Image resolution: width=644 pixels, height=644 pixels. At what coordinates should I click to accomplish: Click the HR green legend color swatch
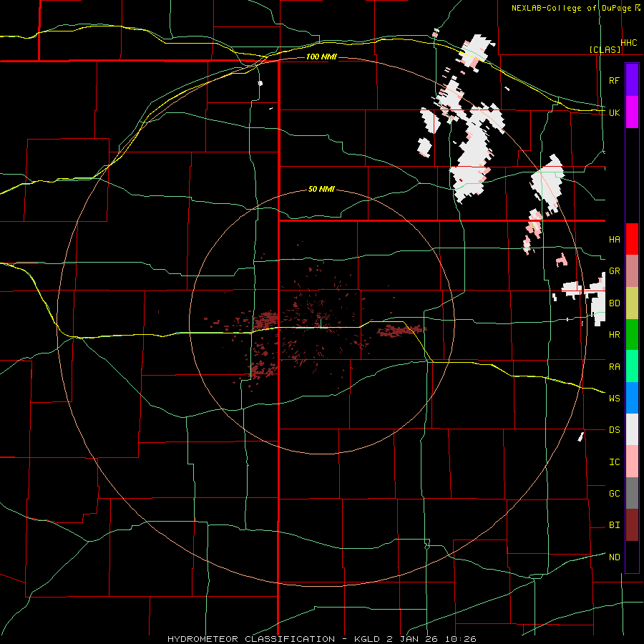(632, 335)
